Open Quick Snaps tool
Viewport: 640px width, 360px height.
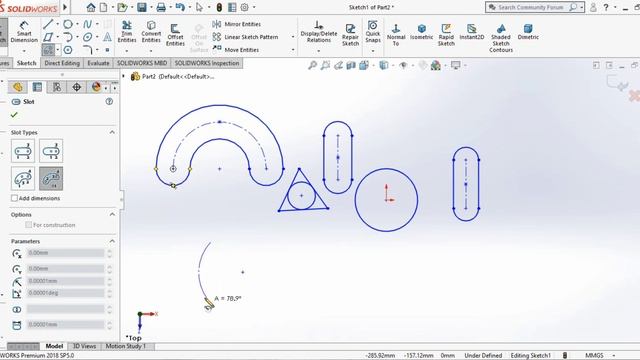pyautogui.click(x=373, y=31)
